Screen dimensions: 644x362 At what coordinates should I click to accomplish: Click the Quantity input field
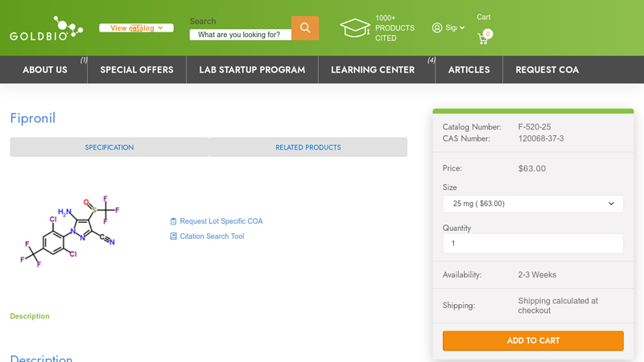(533, 244)
